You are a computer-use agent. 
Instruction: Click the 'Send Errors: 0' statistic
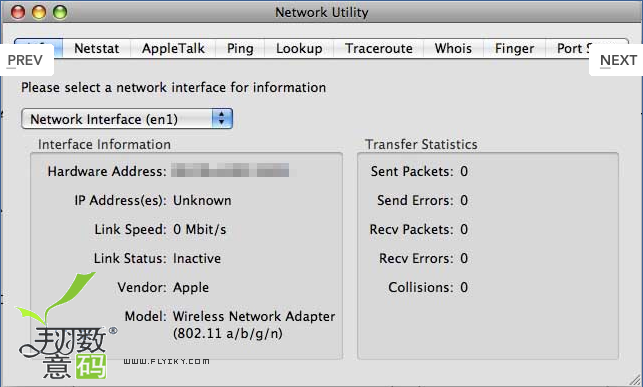(422, 200)
